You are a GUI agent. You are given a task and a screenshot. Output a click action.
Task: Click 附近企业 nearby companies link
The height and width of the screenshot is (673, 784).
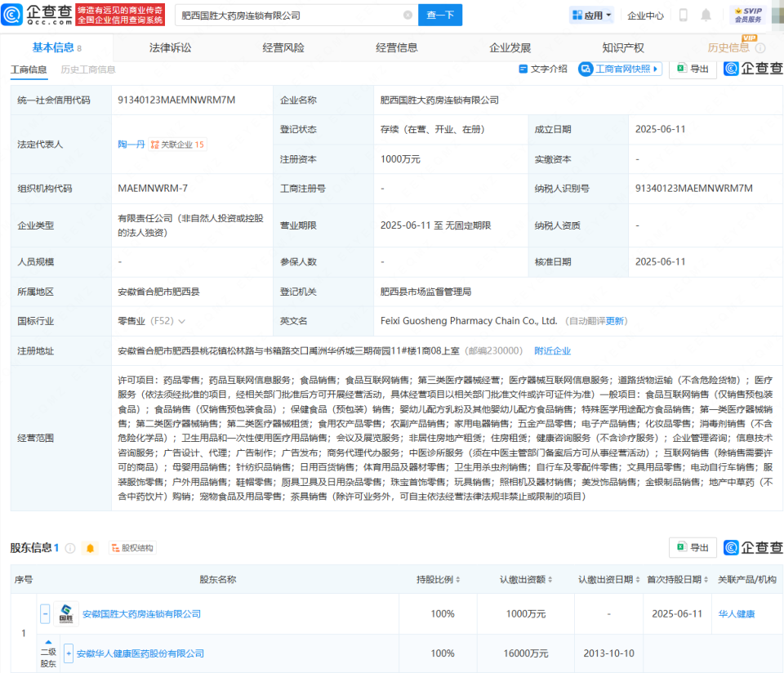[553, 351]
